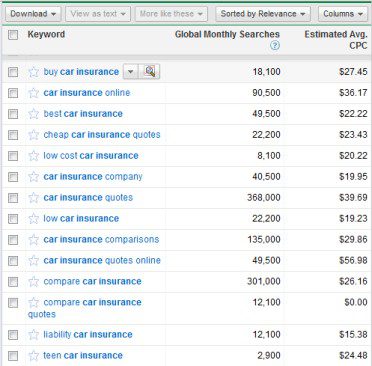Star the 'car insurance online' keyword

coord(33,93)
